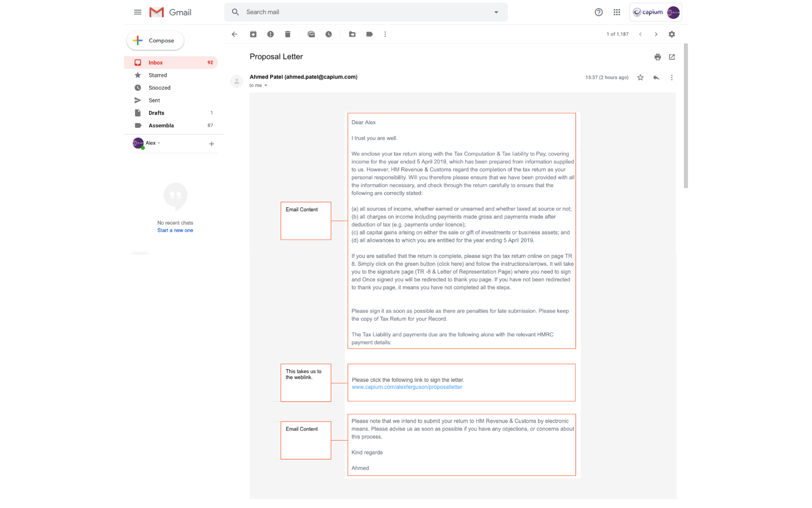Screen dimensions: 812x508
Task: Click the vertical scrollbar of the email
Action: tap(685, 116)
